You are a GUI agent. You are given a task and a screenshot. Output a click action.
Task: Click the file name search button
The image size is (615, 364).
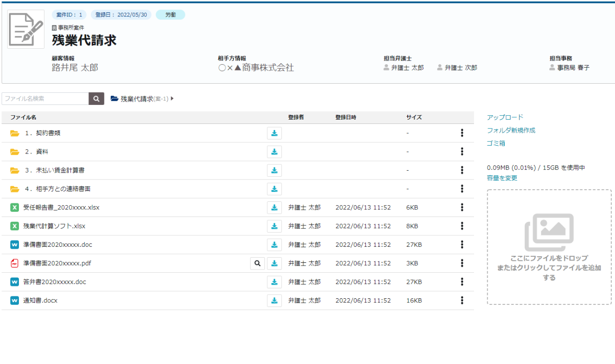click(x=97, y=99)
